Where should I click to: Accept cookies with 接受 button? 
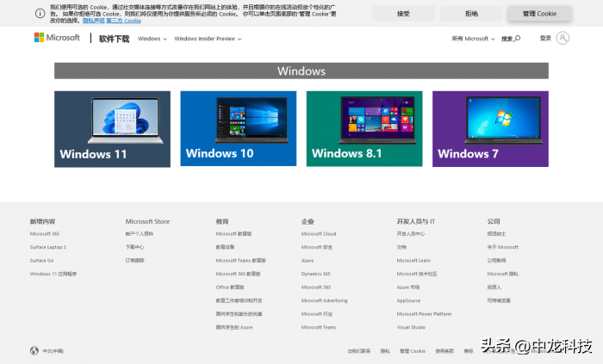pos(403,14)
